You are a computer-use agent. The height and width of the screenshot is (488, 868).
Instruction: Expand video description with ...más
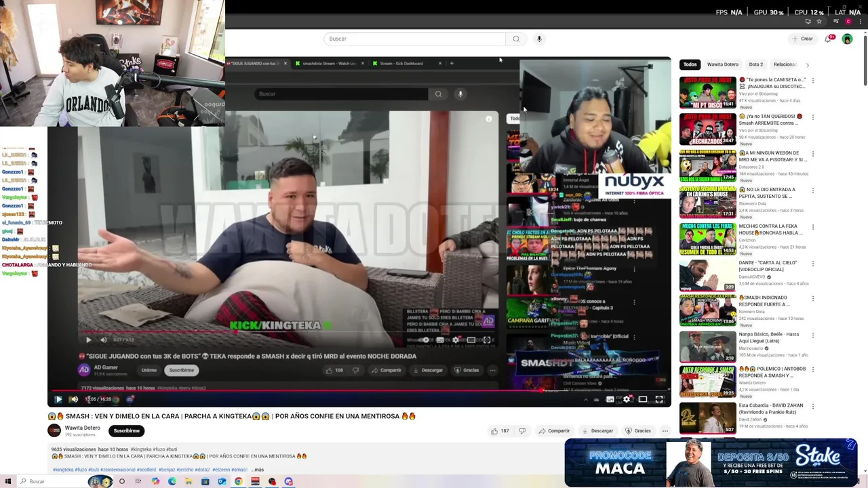click(258, 470)
